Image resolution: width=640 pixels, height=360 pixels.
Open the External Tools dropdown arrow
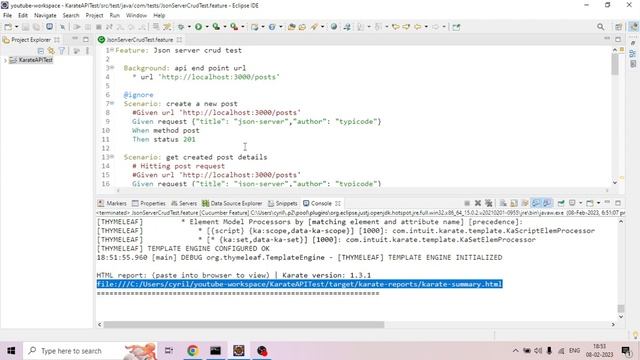242,27
